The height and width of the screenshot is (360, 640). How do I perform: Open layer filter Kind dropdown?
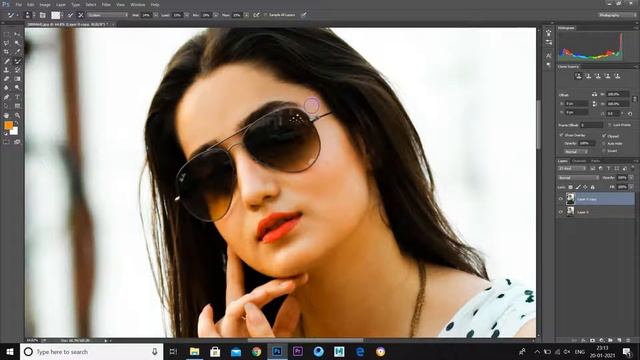[571, 168]
